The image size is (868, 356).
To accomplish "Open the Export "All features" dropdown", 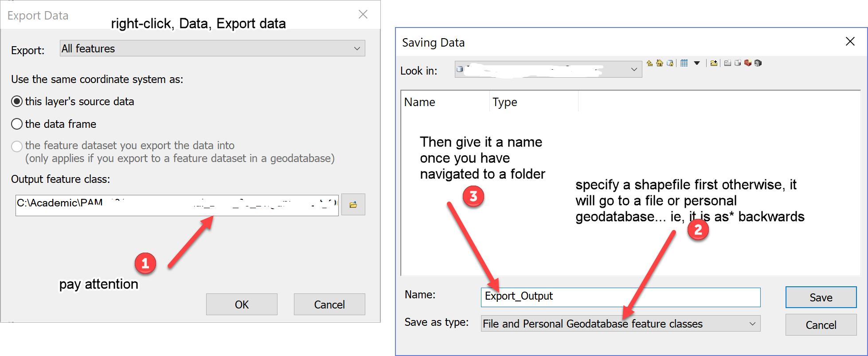I will point(212,48).
